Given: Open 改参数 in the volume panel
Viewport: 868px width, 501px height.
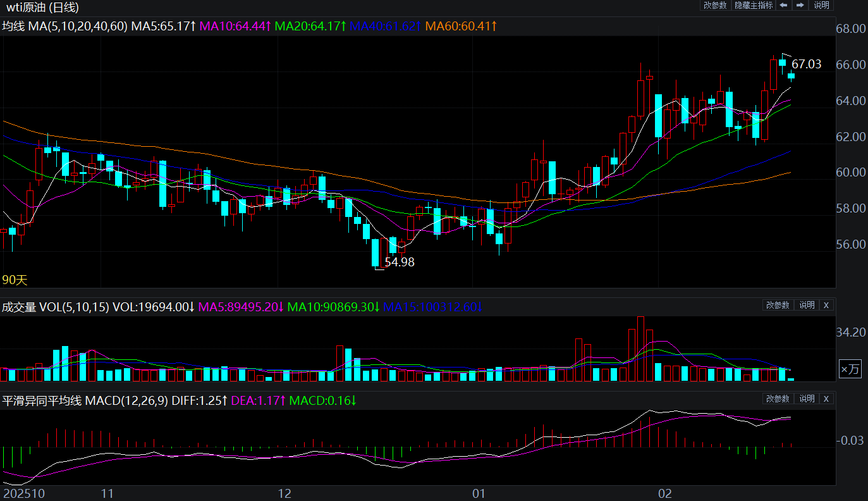Looking at the screenshot, I should pos(778,305).
